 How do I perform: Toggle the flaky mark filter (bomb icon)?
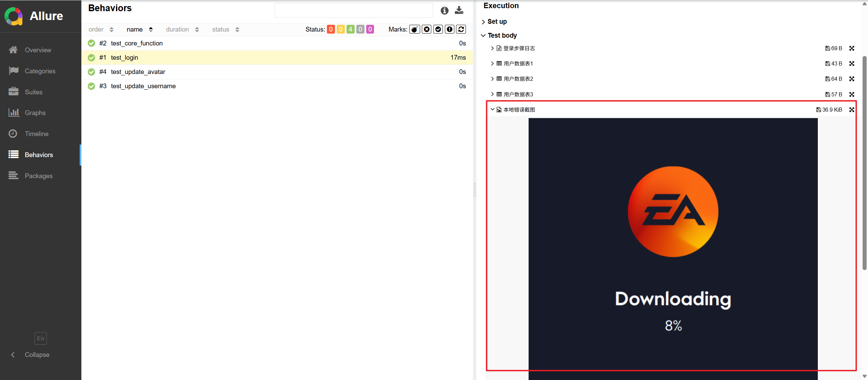[415, 30]
